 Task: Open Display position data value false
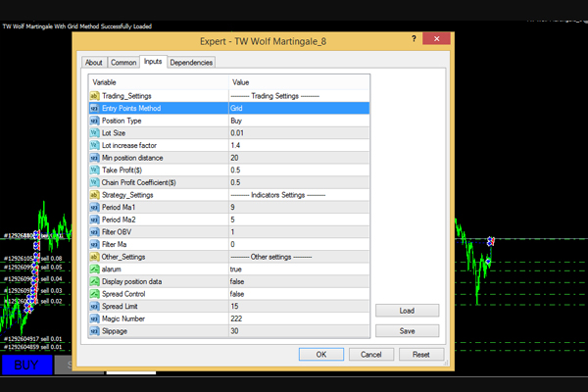299,281
